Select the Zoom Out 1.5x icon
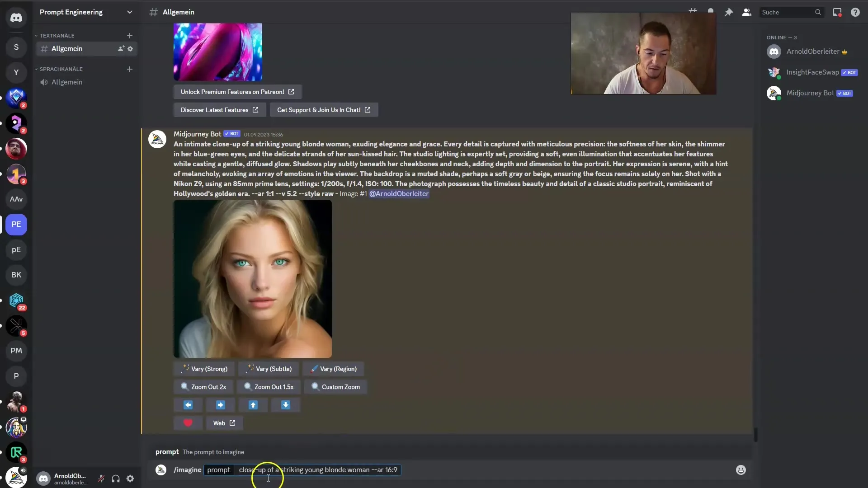Viewport: 868px width, 488px height. 248,387
